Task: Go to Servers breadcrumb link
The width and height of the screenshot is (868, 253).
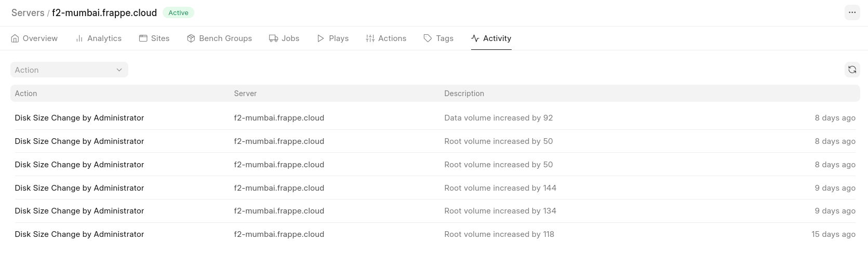Action: 28,13
